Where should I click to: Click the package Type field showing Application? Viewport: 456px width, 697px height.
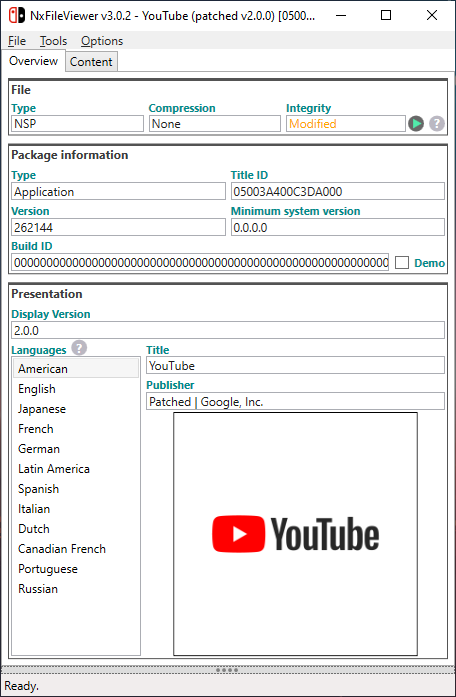[118, 192]
